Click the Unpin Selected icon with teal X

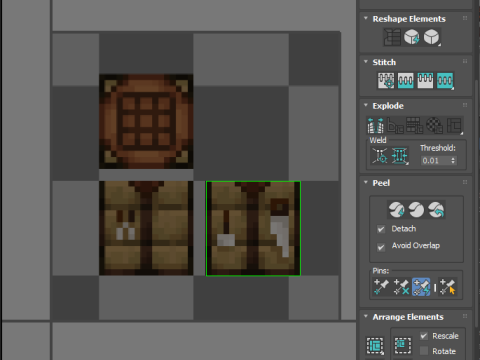coord(401,287)
